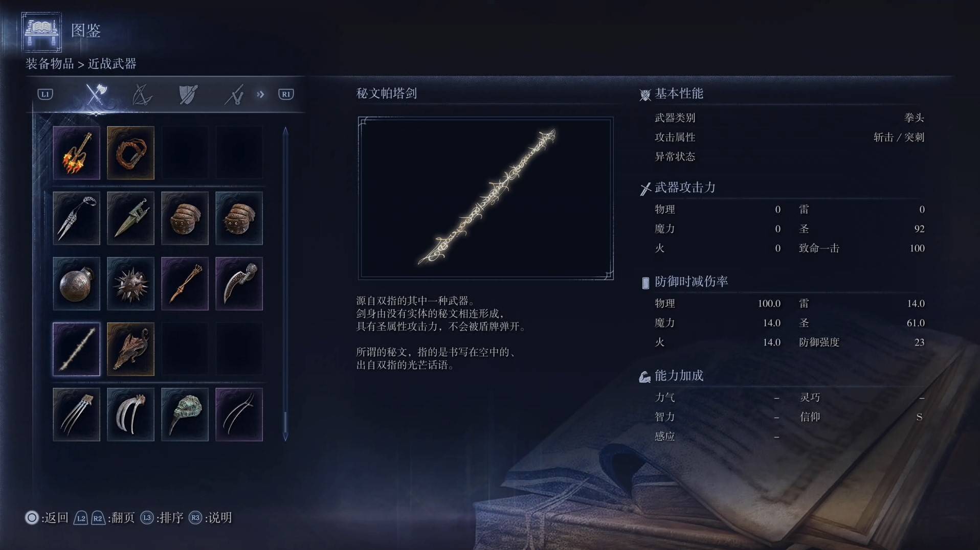Select the melee weapons axe-and-sword tab

(96, 95)
